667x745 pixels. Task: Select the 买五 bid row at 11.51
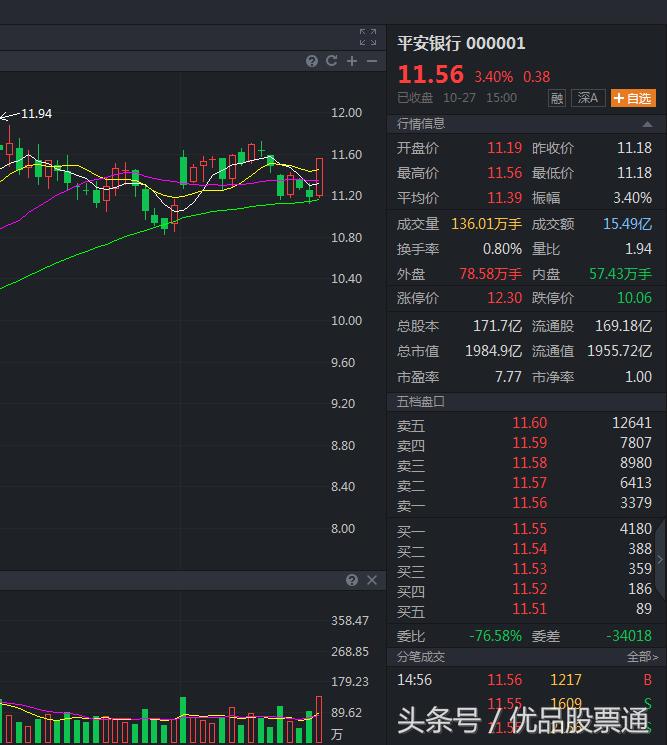pyautogui.click(x=524, y=609)
